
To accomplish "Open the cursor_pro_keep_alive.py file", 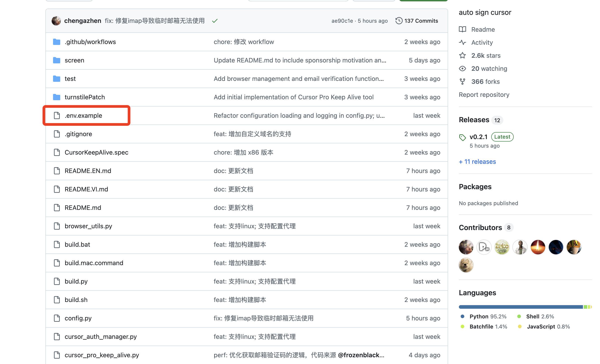I will (102, 355).
